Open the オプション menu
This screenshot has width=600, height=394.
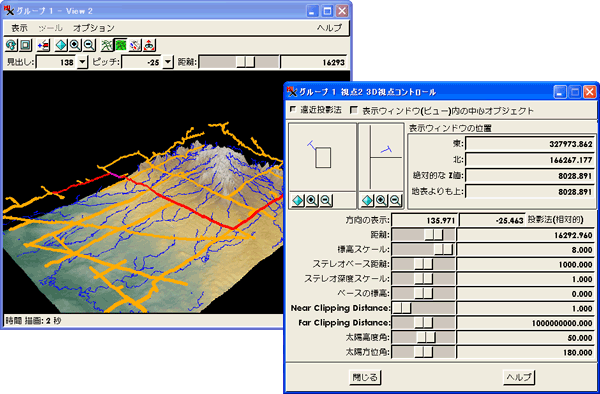click(94, 28)
